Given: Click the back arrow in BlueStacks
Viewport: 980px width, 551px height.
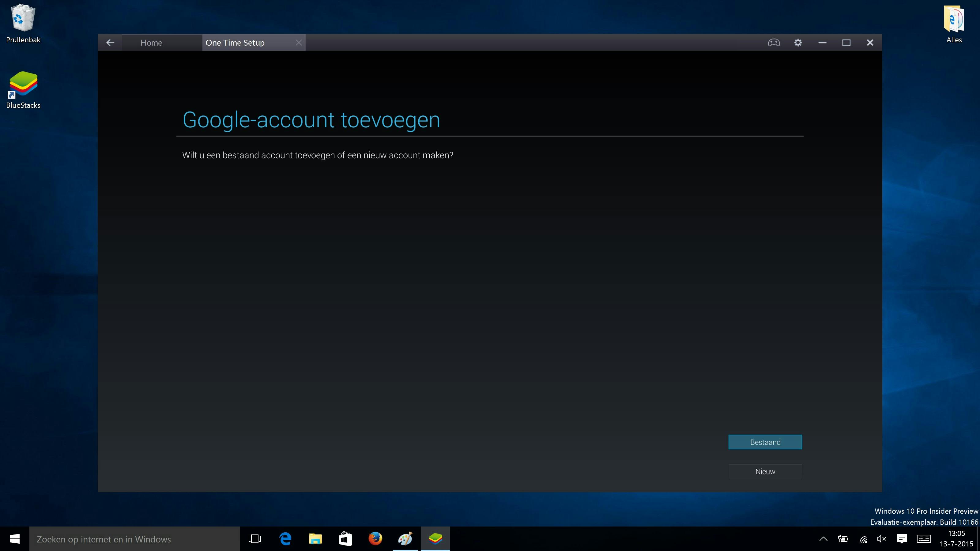Looking at the screenshot, I should (x=110, y=43).
